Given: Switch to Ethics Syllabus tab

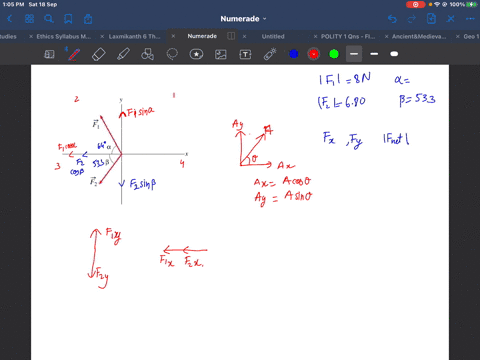Looking at the screenshot, I should (x=63, y=36).
